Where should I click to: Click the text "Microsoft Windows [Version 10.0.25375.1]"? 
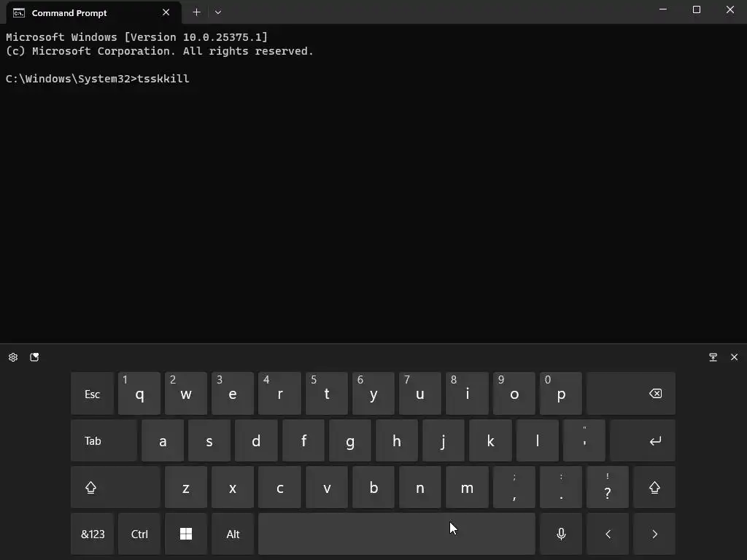tap(136, 37)
